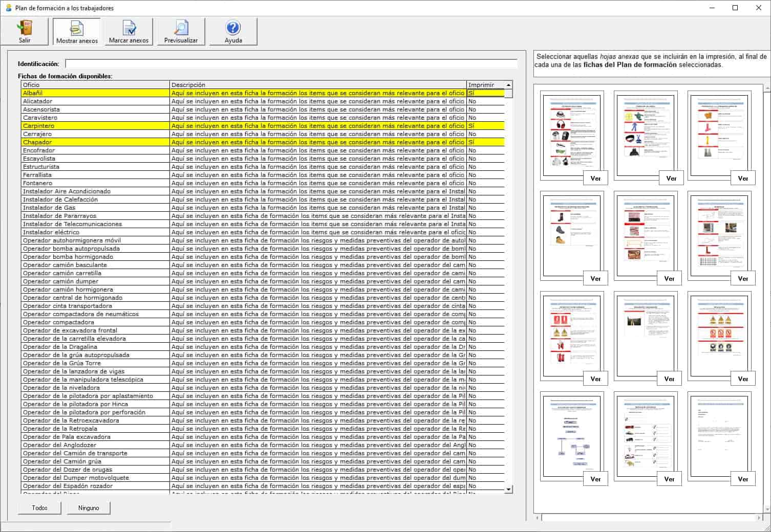Open Ayuda help
The image size is (771, 532).
point(233,32)
